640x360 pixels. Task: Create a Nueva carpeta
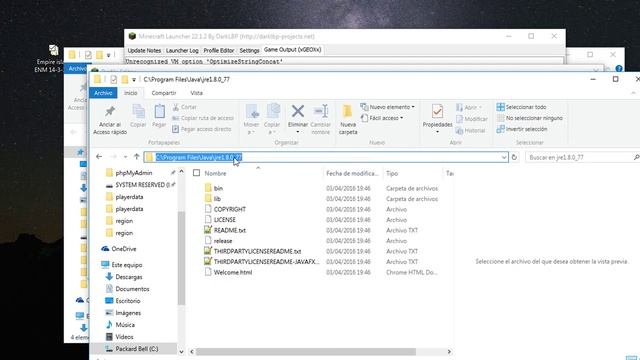click(348, 119)
